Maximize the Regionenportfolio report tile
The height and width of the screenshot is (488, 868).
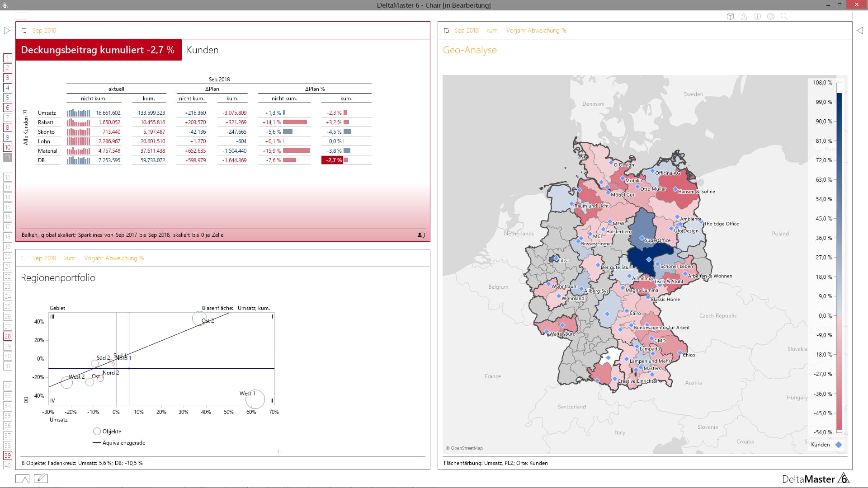click(x=24, y=258)
